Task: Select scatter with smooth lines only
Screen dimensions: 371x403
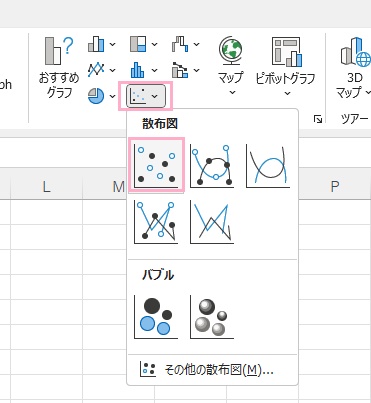Action: (268, 166)
